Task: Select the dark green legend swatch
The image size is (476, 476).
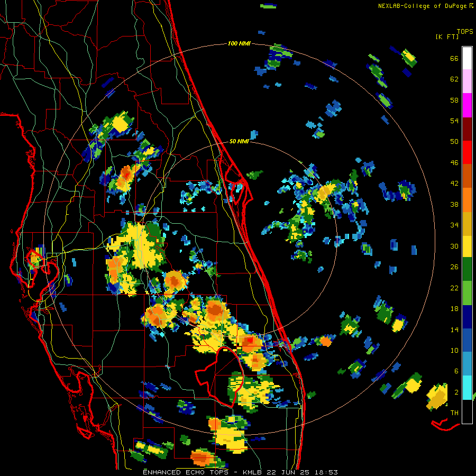Action: (x=467, y=269)
